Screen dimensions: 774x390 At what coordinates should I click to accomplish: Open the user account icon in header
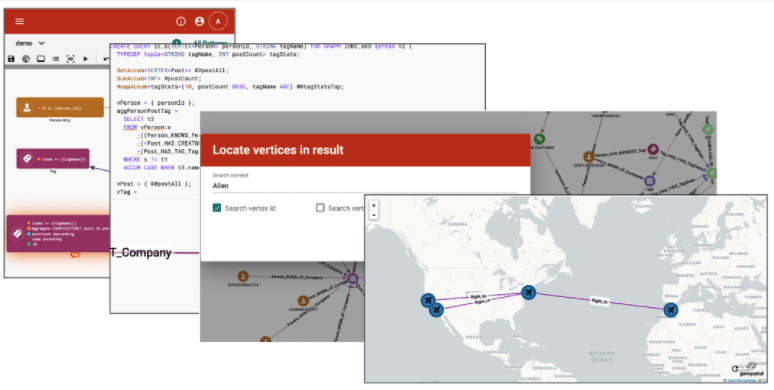pos(199,21)
